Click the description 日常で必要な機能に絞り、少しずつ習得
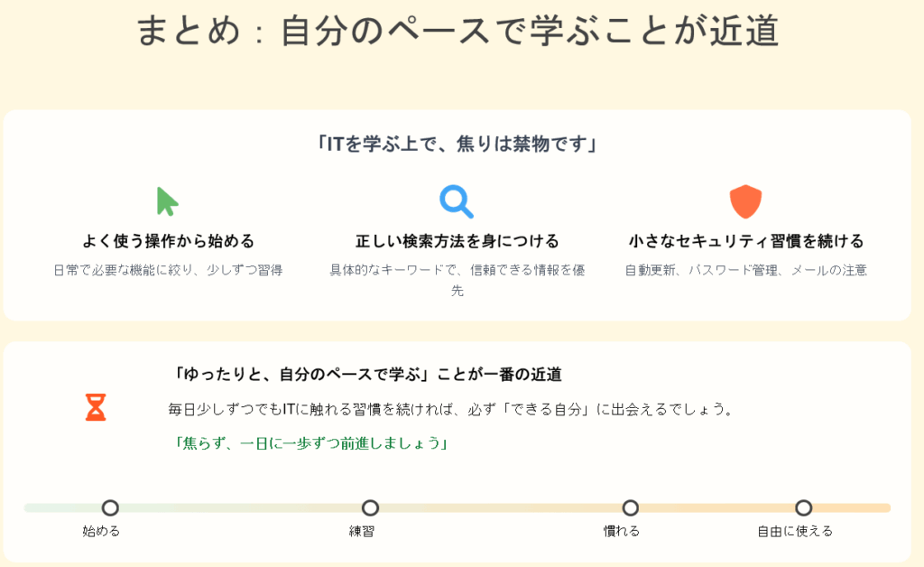 [x=168, y=270]
